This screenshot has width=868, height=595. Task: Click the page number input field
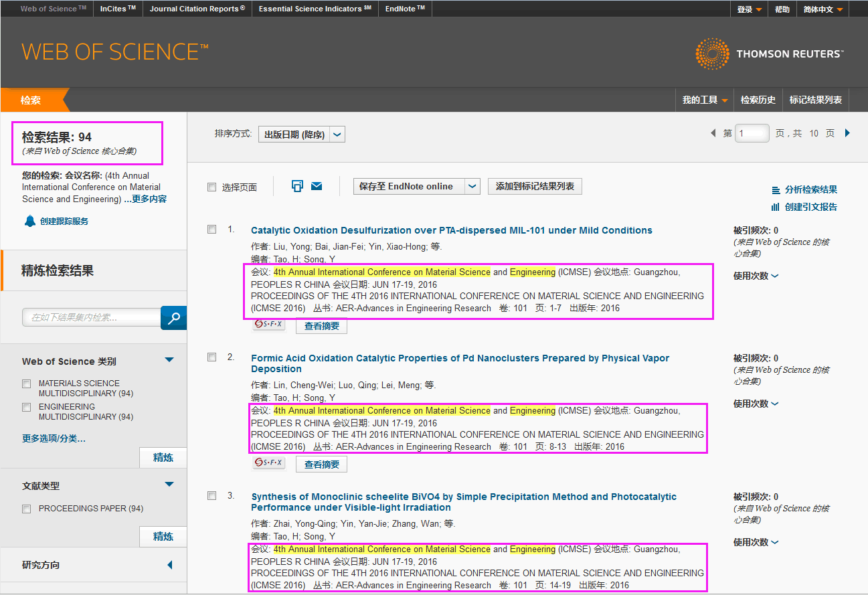coord(752,133)
